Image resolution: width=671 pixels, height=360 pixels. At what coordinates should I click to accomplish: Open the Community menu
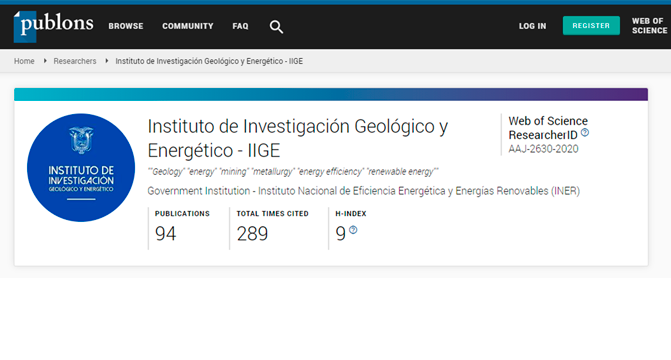pyautogui.click(x=187, y=26)
